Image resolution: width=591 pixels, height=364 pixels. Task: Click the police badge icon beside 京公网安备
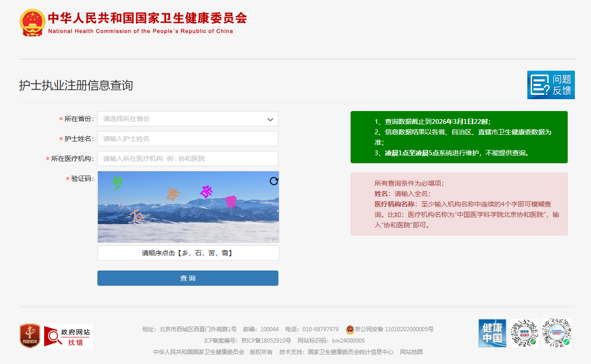click(350, 329)
